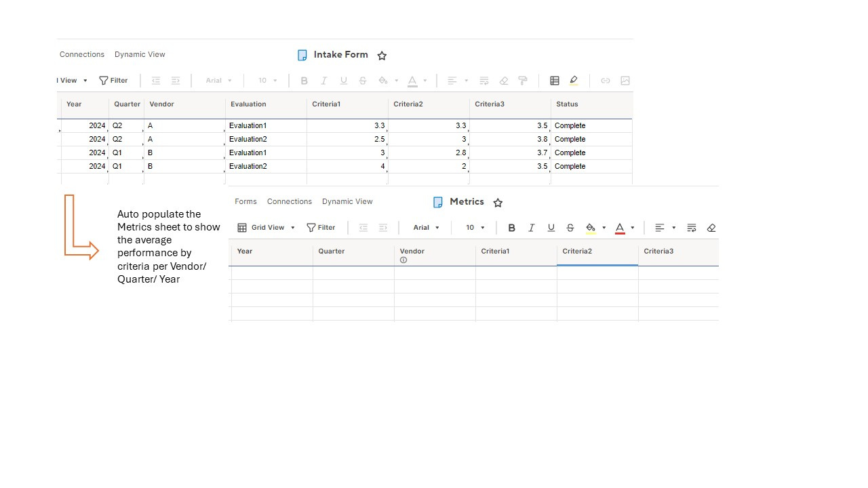Click clear formatting eraser in Intake Form toolbar

[504, 81]
